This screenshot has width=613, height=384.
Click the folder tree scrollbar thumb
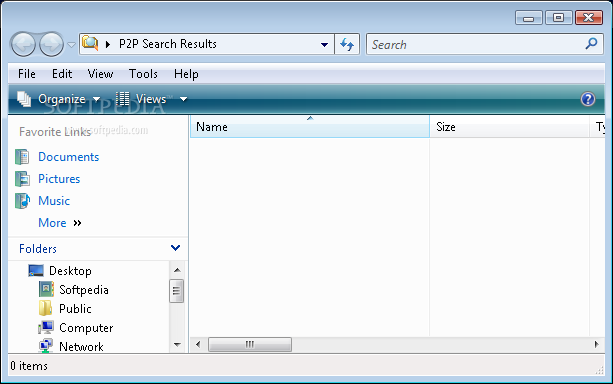point(176,291)
